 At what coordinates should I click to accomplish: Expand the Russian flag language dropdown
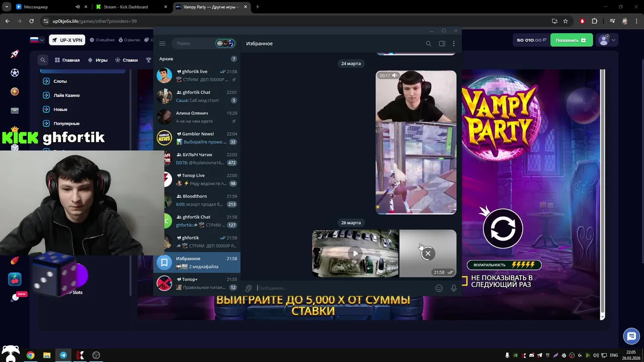(37, 40)
